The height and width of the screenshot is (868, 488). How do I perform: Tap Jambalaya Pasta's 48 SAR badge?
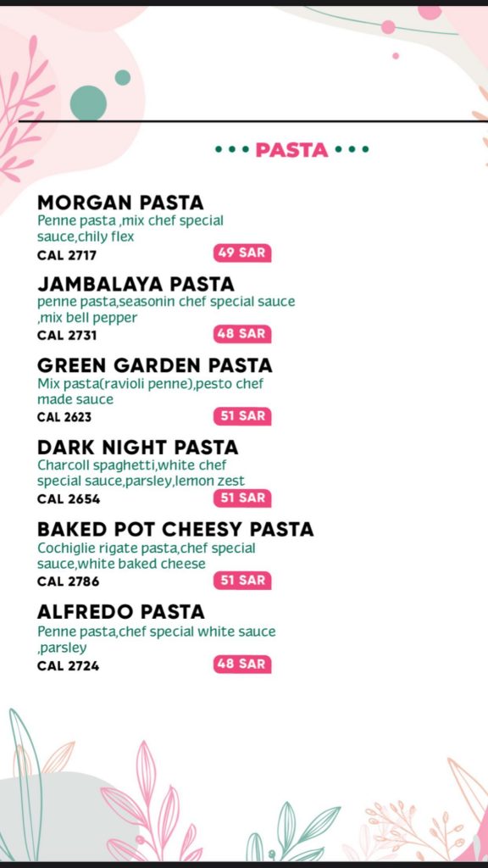point(241,334)
